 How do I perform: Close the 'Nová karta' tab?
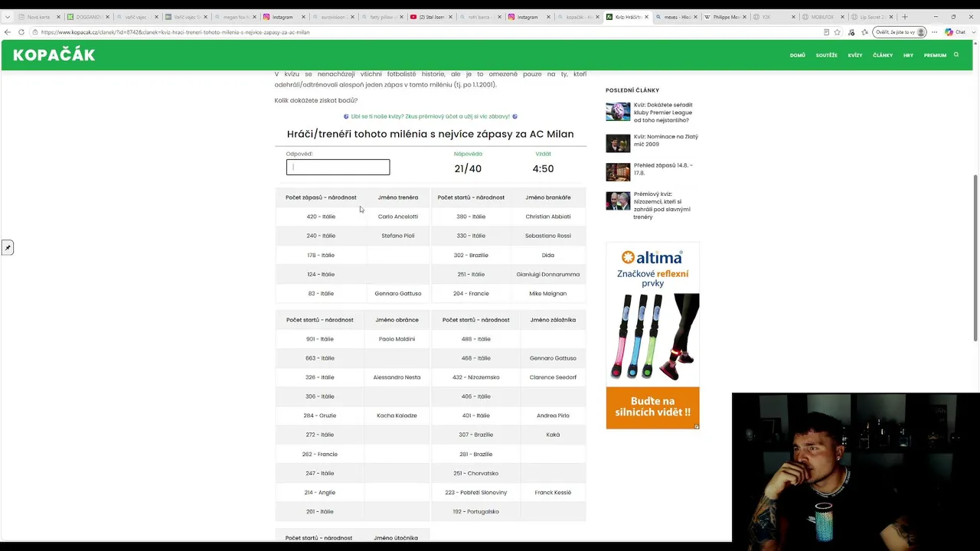(58, 17)
